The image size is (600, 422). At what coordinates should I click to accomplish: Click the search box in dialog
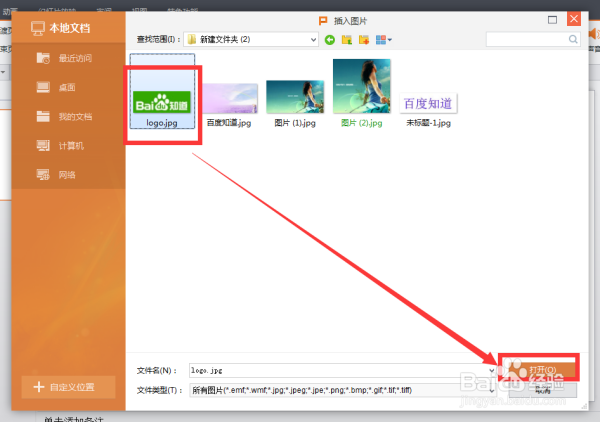click(533, 39)
